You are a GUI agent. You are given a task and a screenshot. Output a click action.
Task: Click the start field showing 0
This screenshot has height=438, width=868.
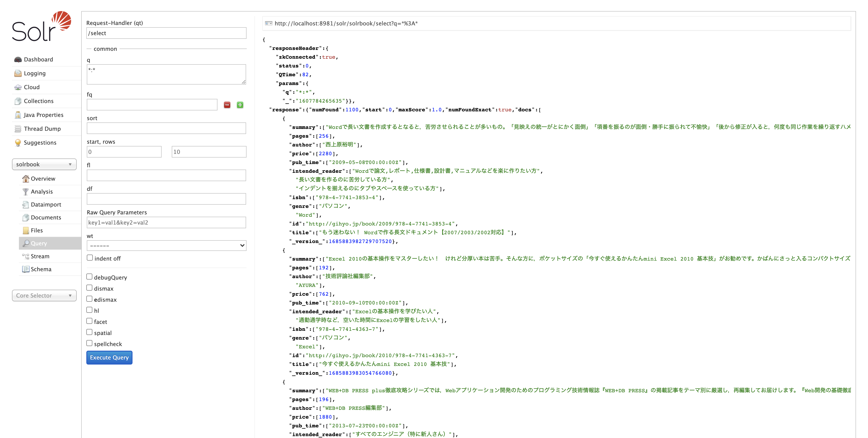124,152
